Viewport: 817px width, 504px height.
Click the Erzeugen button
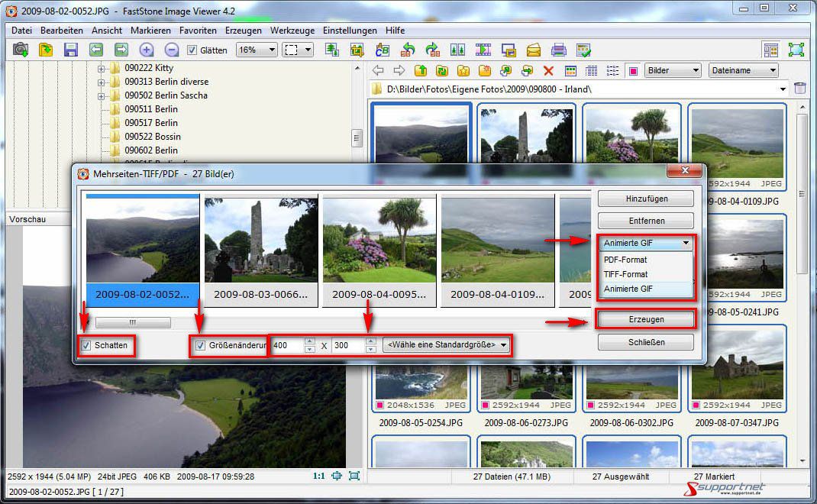point(646,319)
